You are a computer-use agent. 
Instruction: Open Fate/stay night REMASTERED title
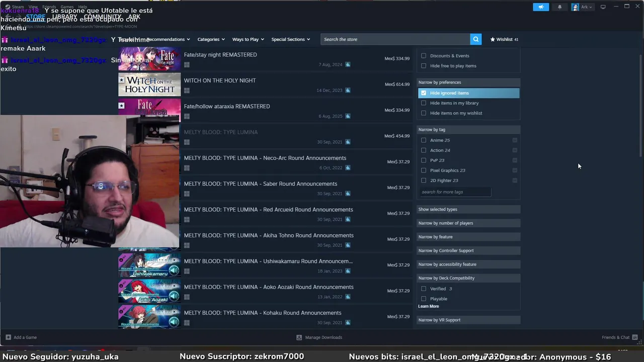[x=220, y=55]
